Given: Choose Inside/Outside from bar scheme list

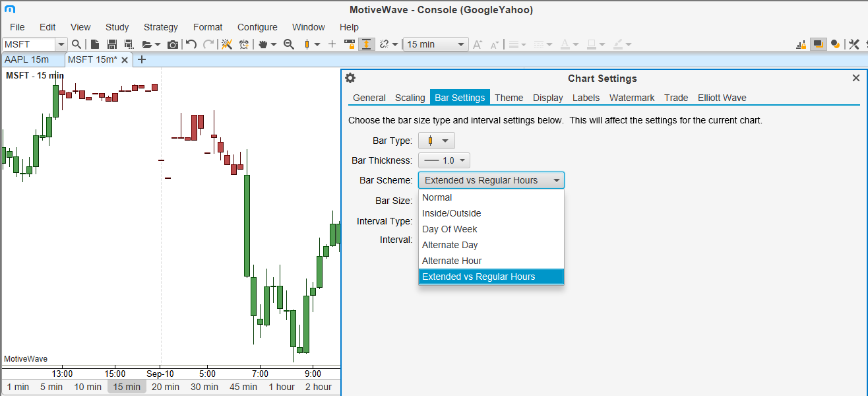Looking at the screenshot, I should click(452, 213).
